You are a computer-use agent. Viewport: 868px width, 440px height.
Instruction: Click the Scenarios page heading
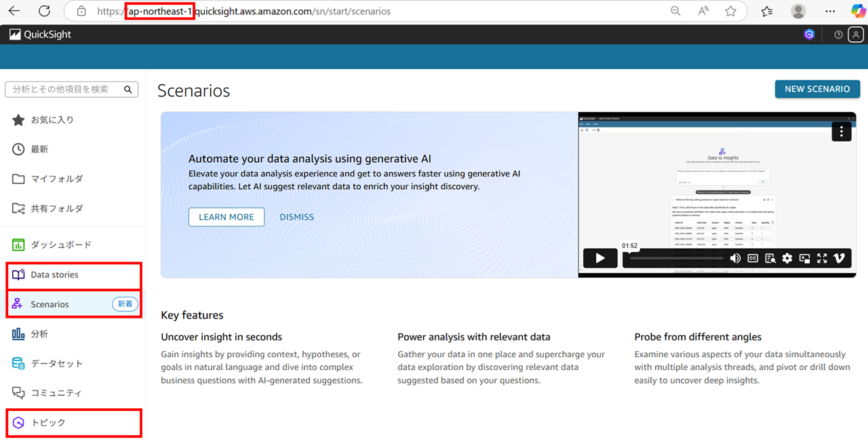coord(193,91)
